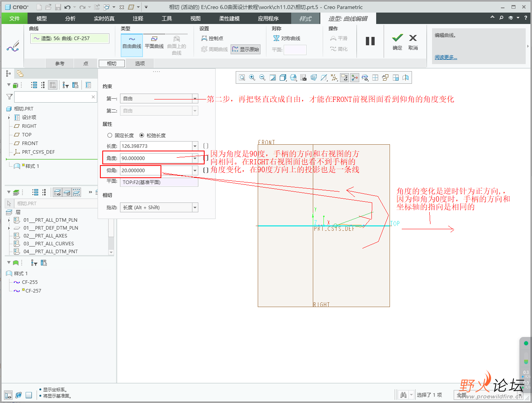
Task: Click the 平面 TOP:F2(基准平面) field
Action: (x=159, y=182)
